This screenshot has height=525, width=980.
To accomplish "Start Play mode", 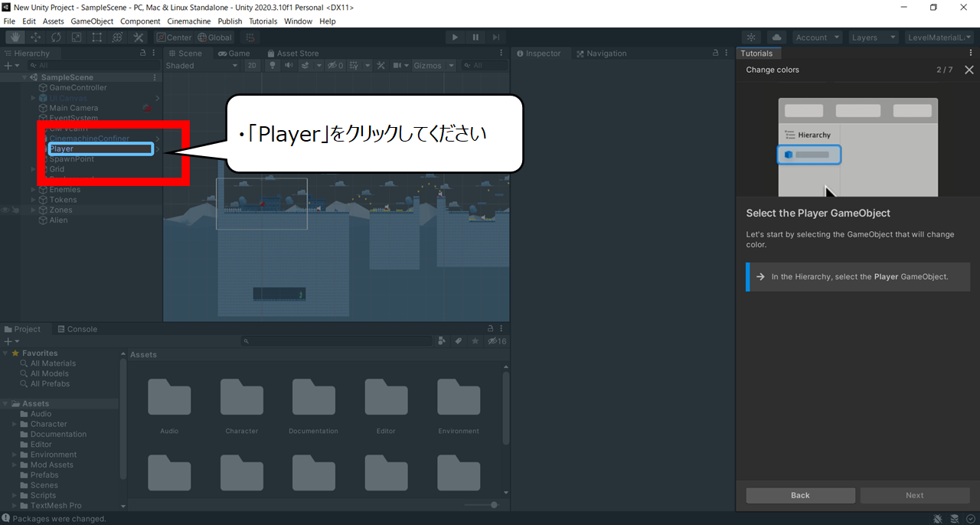I will [456, 37].
